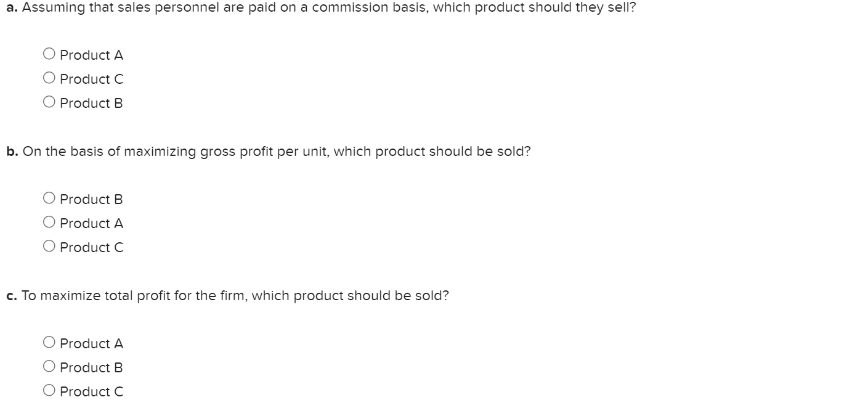Screen dimensions: 868x413
Task: Select Product B radio button for gross profit question
Action: coord(49,198)
